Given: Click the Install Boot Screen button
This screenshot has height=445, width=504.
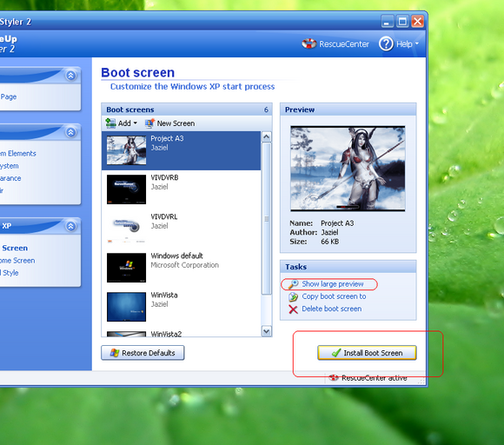Looking at the screenshot, I should (x=367, y=353).
